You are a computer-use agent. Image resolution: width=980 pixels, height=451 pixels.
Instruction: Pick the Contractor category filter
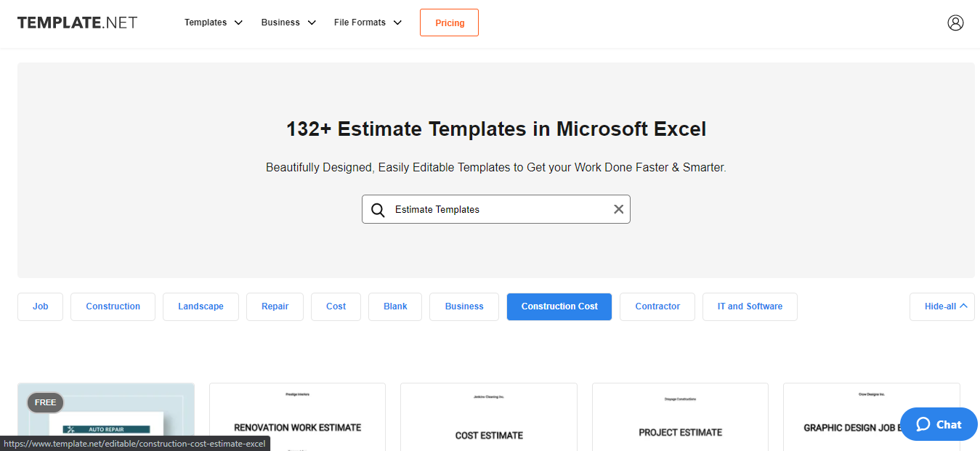[657, 306]
